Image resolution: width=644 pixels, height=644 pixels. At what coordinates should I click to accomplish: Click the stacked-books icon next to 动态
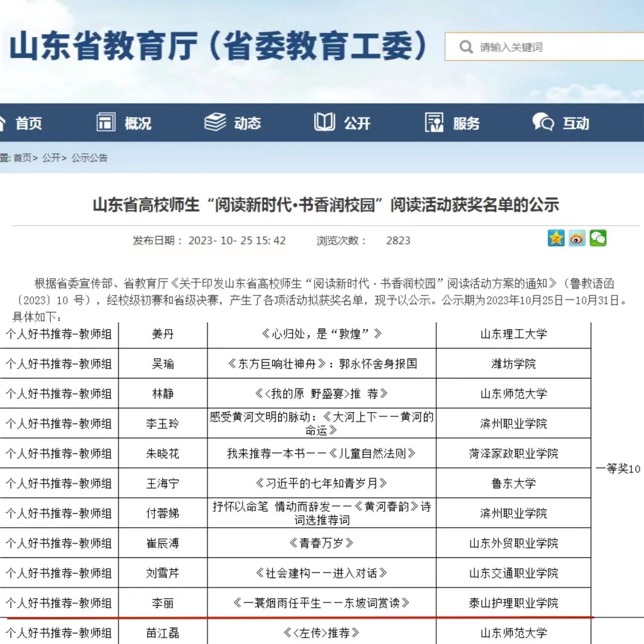click(x=215, y=122)
